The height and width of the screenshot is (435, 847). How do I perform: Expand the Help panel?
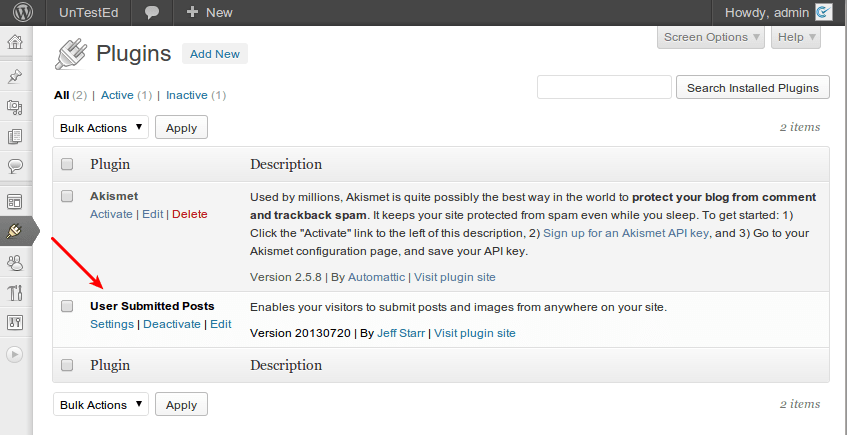pos(796,37)
